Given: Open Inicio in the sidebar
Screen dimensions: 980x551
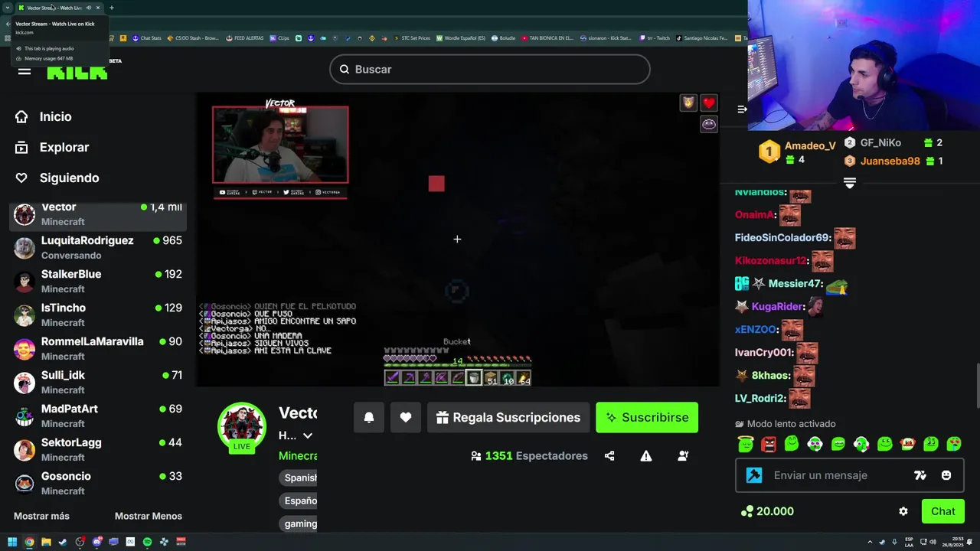Looking at the screenshot, I should [44, 116].
